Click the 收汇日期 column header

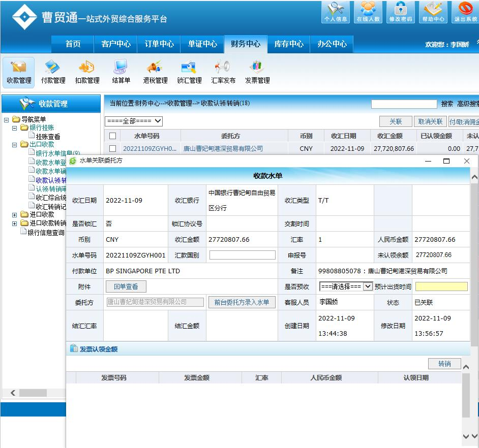point(343,136)
